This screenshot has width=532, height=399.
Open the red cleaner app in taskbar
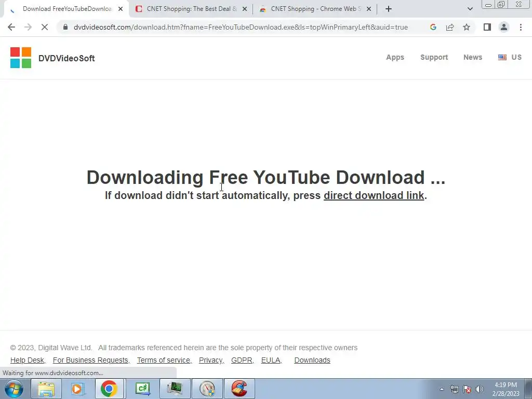point(240,389)
